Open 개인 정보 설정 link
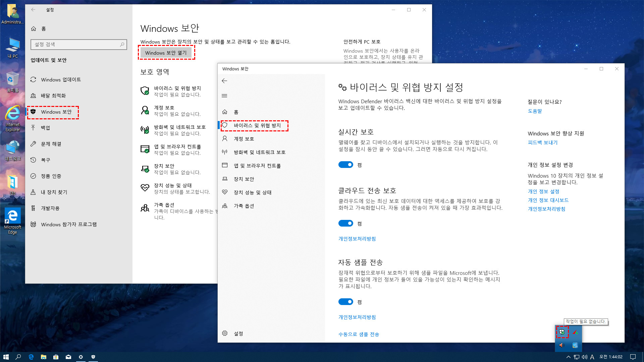 543,191
